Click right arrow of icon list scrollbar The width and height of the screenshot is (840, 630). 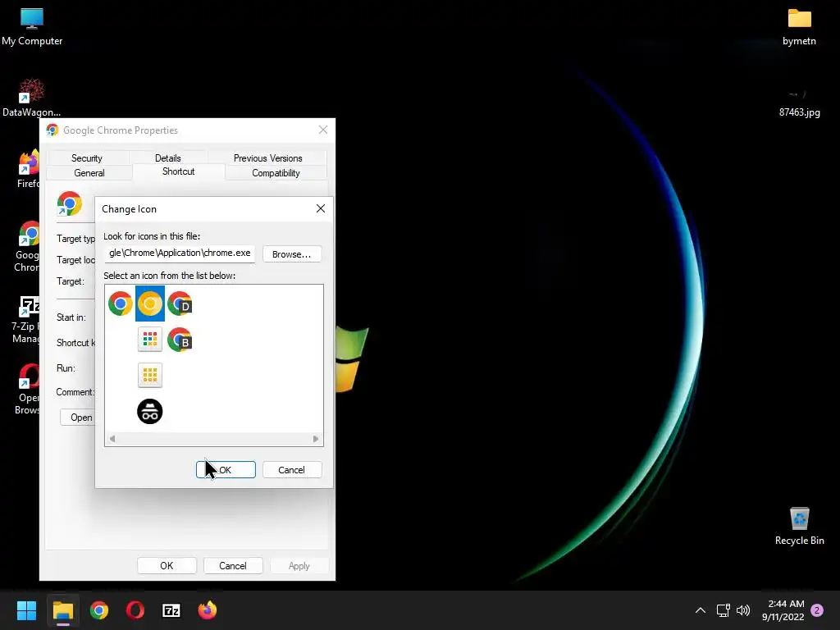coord(316,439)
